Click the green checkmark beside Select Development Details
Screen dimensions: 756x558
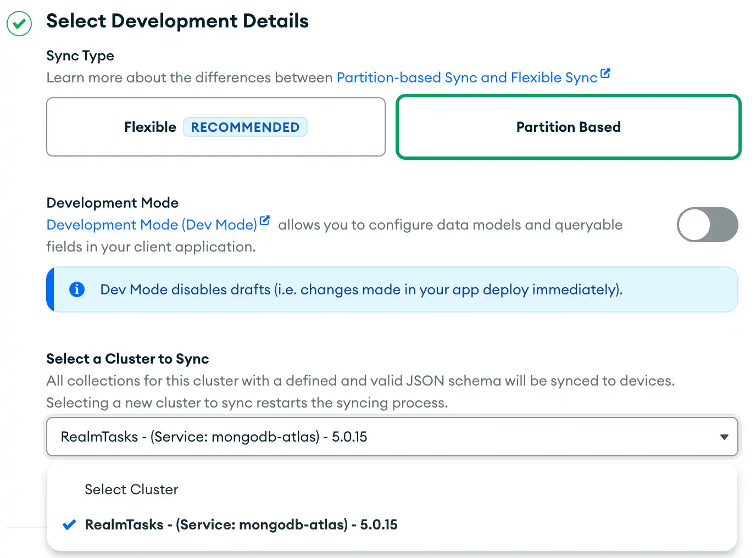pyautogui.click(x=19, y=23)
